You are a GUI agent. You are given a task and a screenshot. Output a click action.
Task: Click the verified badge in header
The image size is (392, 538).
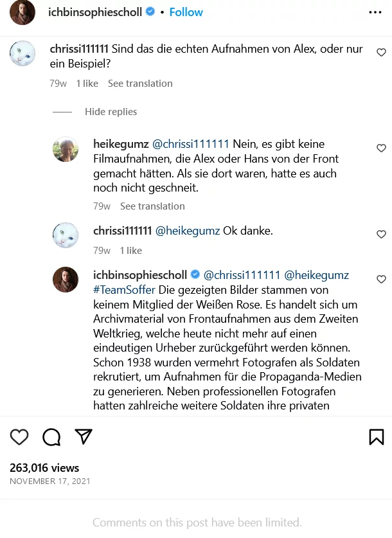pyautogui.click(x=150, y=12)
